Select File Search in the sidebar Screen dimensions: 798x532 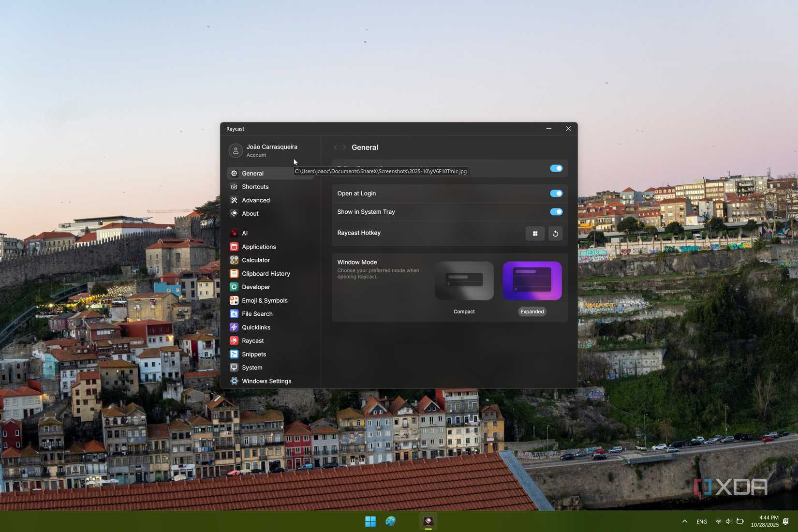(270, 314)
